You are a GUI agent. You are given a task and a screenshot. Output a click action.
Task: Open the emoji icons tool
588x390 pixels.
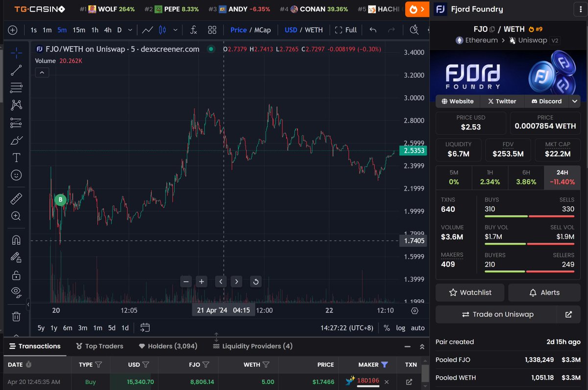(16, 175)
